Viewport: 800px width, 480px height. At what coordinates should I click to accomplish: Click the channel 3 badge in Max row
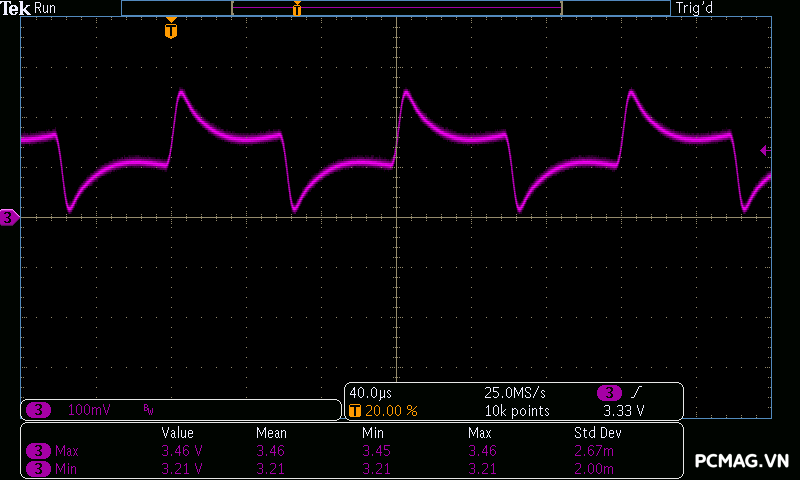pyautogui.click(x=38, y=451)
